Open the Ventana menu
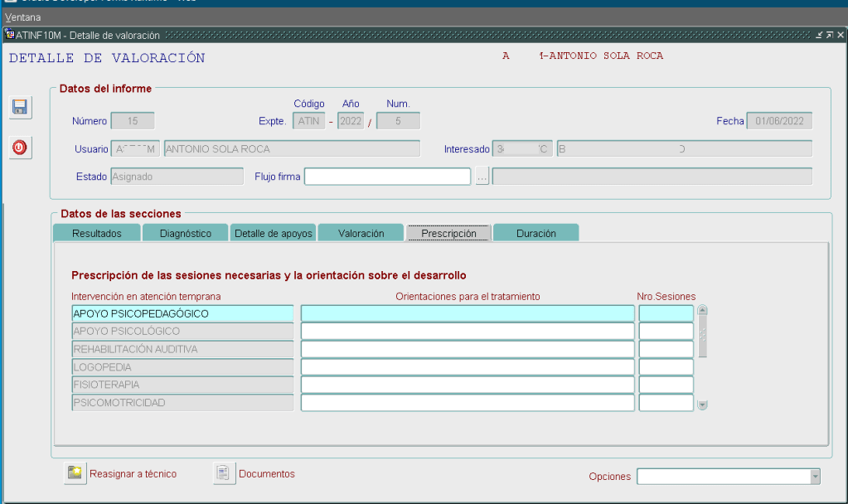This screenshot has height=504, width=848. 23,17
